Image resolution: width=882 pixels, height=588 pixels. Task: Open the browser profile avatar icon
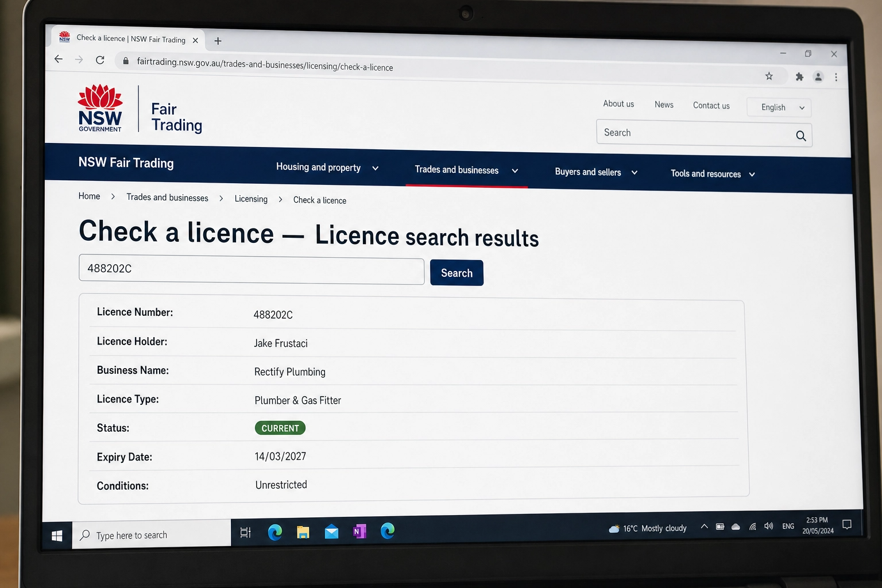click(818, 76)
